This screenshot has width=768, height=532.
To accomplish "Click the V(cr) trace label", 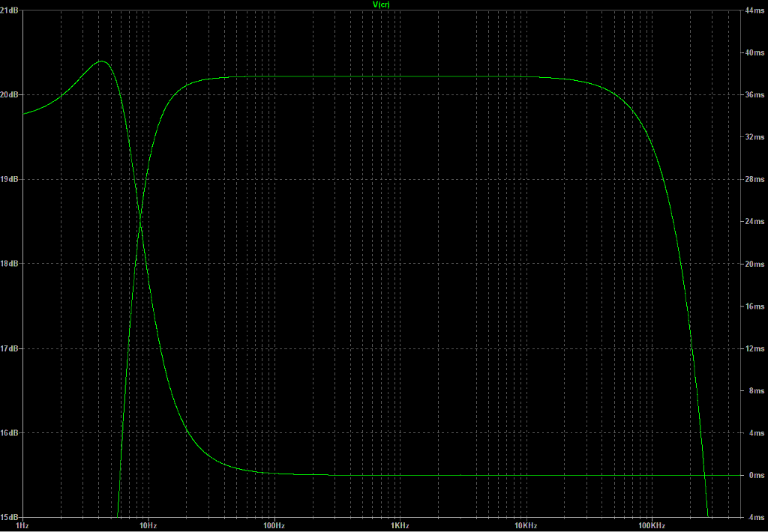I will (381, 4).
